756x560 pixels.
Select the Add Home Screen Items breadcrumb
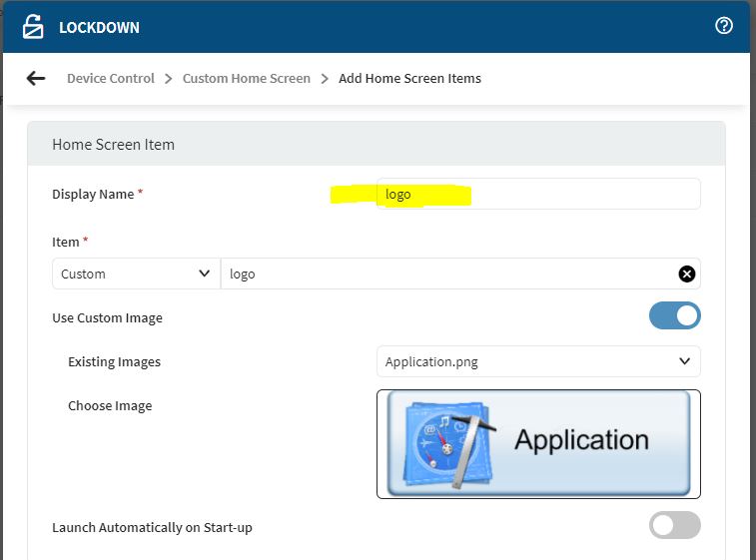coord(409,78)
